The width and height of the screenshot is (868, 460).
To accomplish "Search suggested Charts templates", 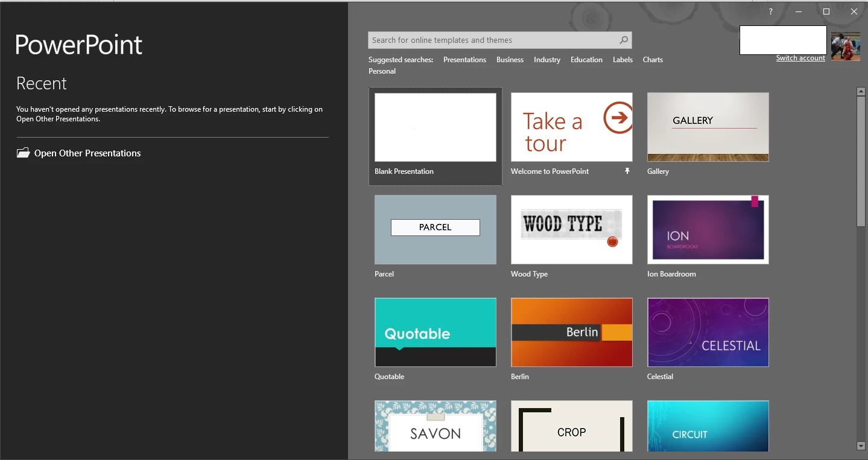I will tap(653, 60).
